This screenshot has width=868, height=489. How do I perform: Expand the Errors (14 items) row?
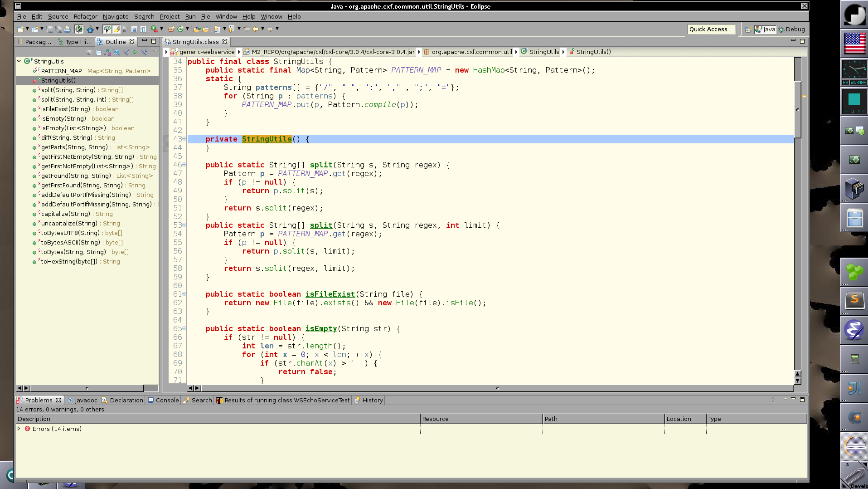[x=19, y=429]
